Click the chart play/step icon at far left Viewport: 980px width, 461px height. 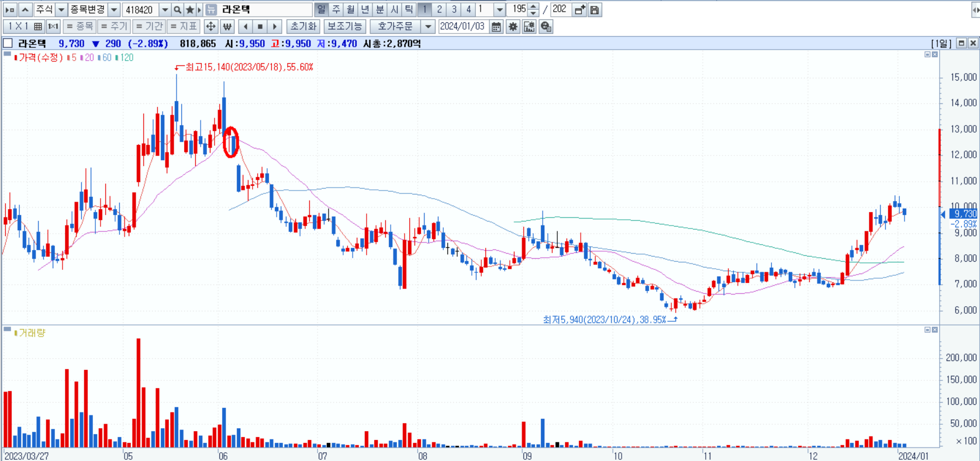(9, 10)
